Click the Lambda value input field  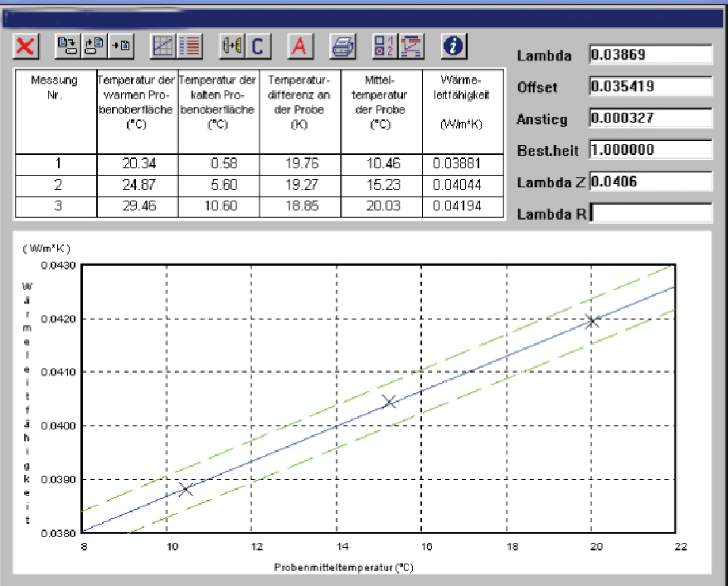650,55
